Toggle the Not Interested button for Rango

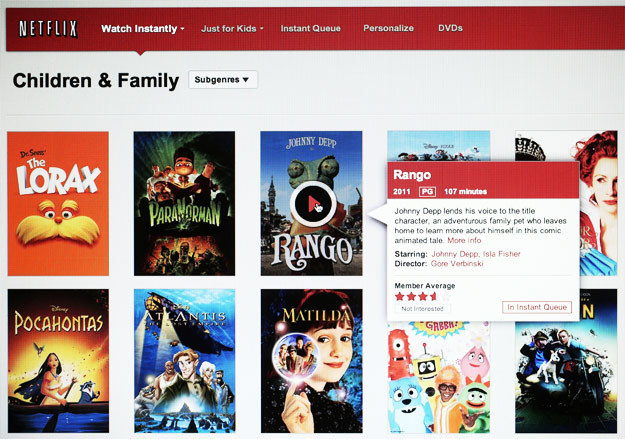(x=423, y=309)
